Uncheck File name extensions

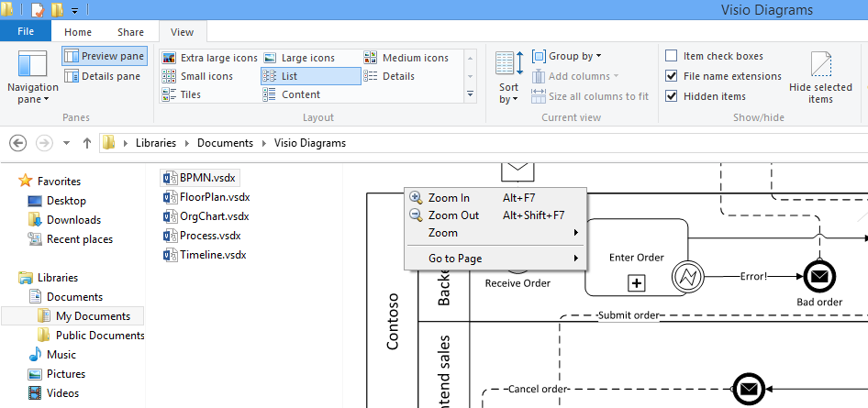pyautogui.click(x=672, y=76)
